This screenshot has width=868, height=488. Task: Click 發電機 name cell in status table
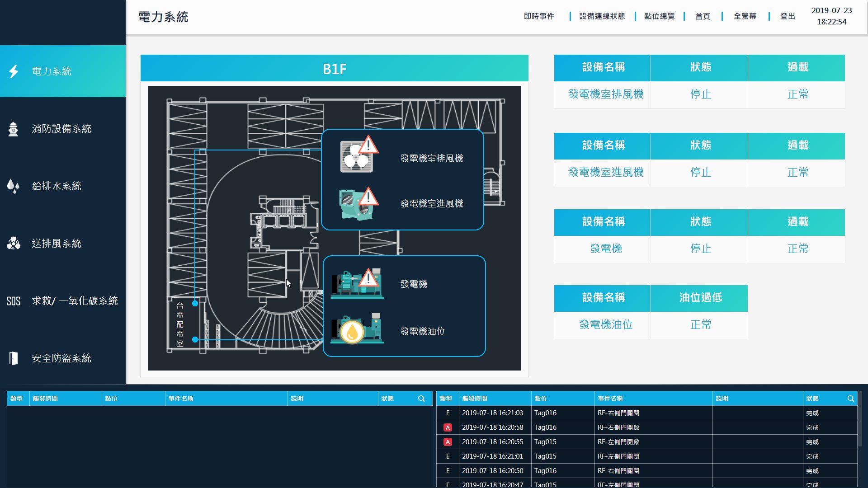click(602, 249)
